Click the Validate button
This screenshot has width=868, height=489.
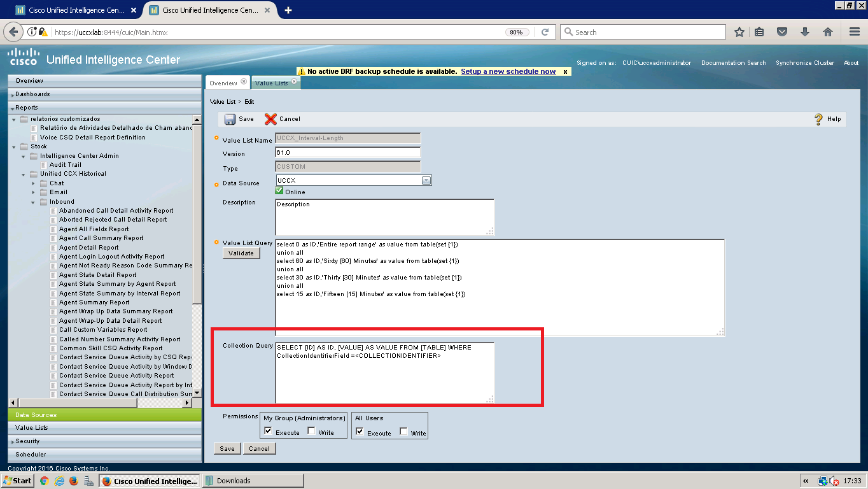[241, 253]
